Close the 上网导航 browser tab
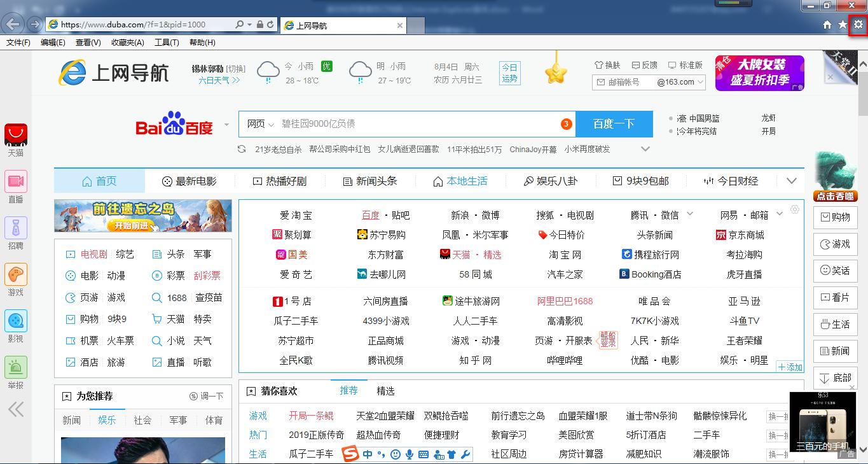Viewport: 868px width, 464px height. click(399, 25)
